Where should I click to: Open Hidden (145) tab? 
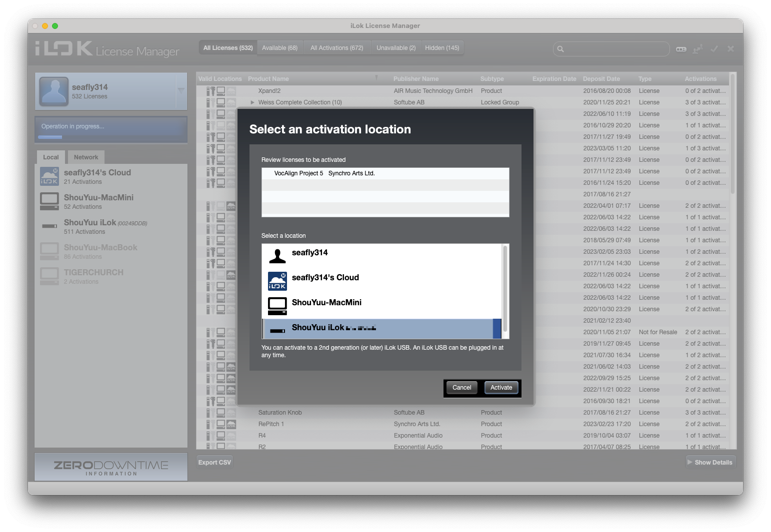[442, 48]
